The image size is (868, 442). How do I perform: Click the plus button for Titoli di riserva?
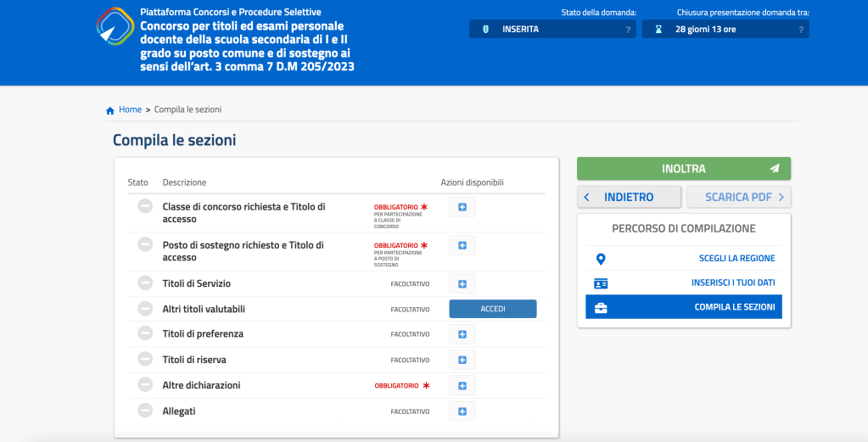(x=462, y=360)
